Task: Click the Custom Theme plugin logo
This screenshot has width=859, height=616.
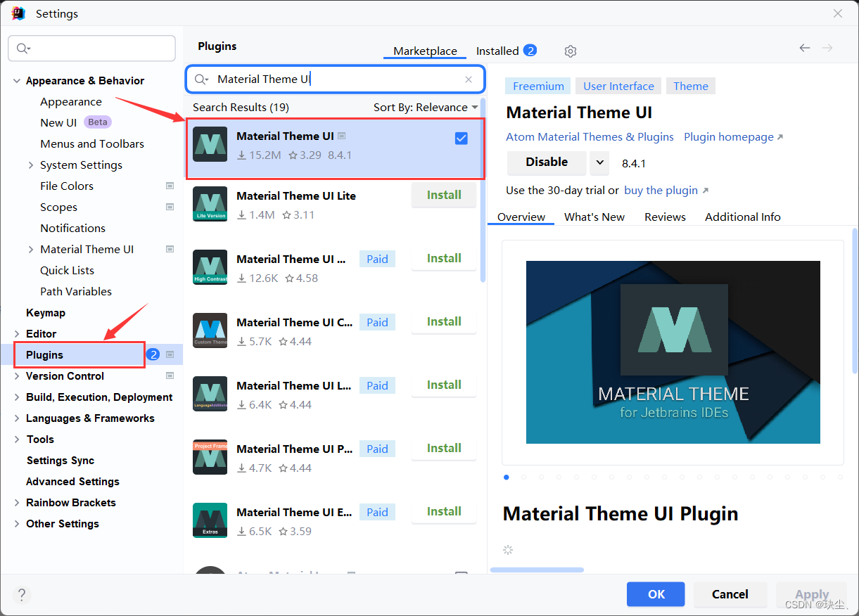Action: click(x=210, y=331)
